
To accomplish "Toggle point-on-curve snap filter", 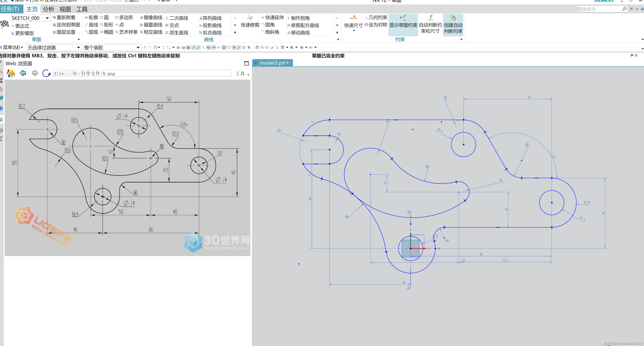I will point(239,47).
